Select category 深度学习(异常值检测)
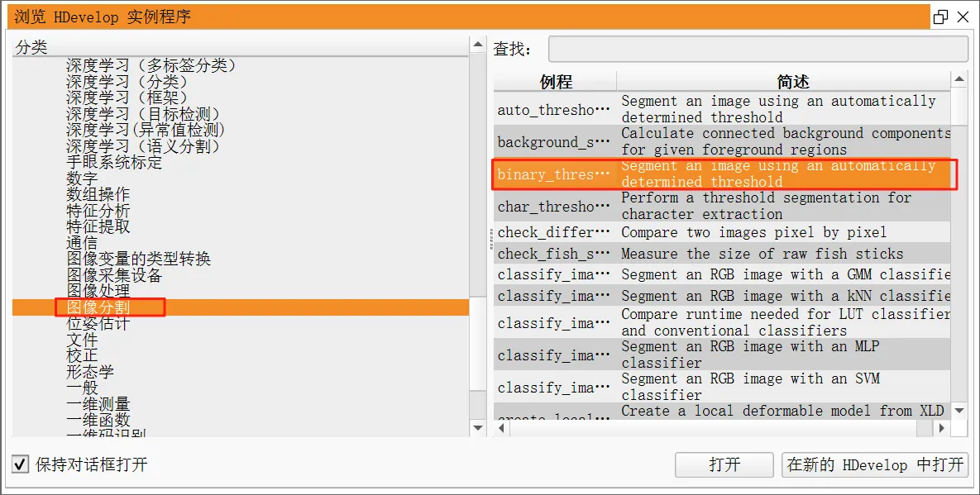 tap(145, 130)
